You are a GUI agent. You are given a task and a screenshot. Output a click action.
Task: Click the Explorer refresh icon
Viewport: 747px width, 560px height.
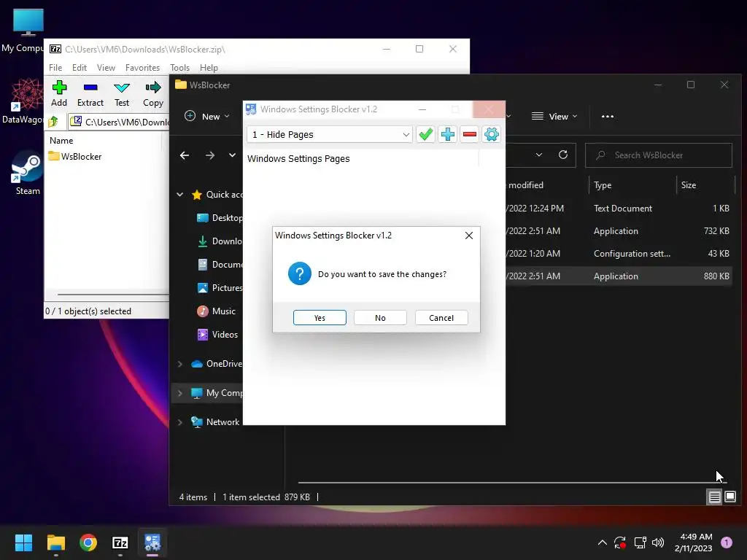coord(563,155)
